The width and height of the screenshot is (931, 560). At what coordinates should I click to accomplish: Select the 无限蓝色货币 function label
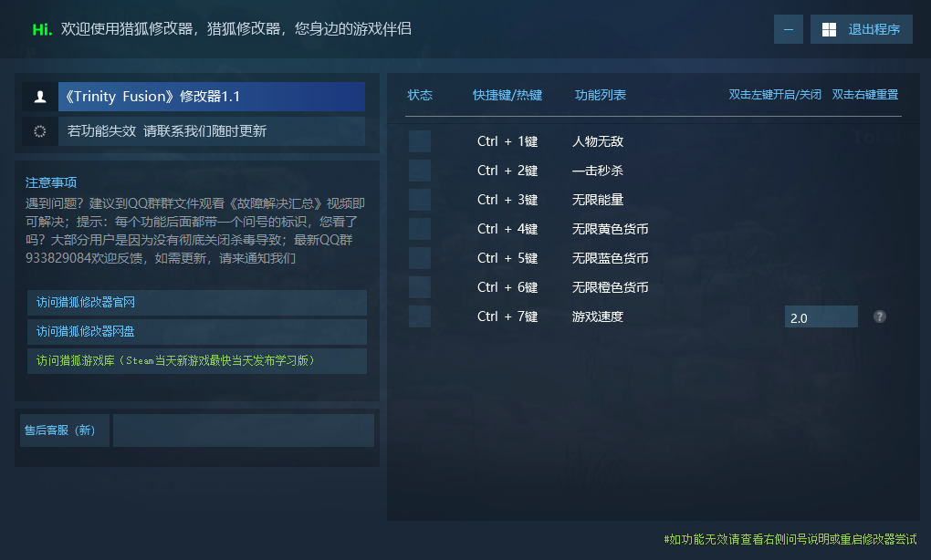pyautogui.click(x=610, y=258)
